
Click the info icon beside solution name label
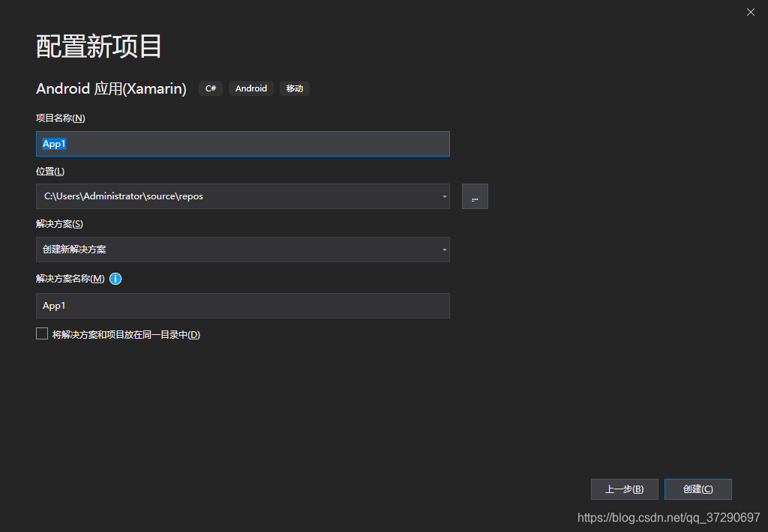click(x=115, y=279)
